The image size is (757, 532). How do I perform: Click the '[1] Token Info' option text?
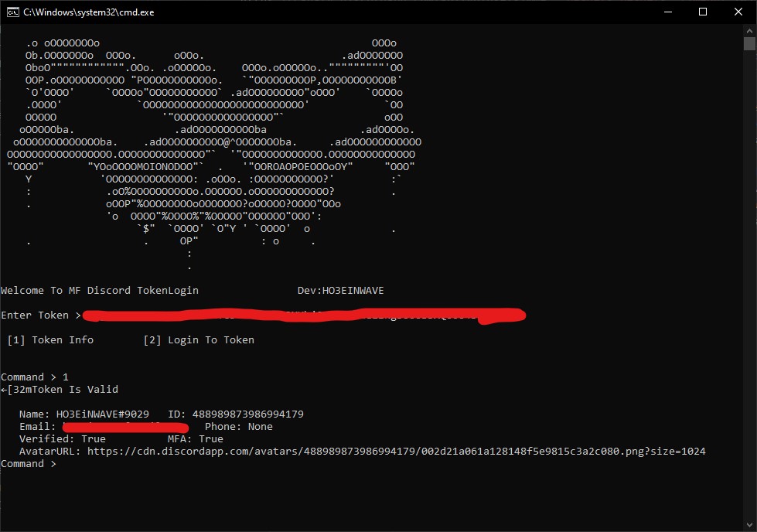[50, 340]
